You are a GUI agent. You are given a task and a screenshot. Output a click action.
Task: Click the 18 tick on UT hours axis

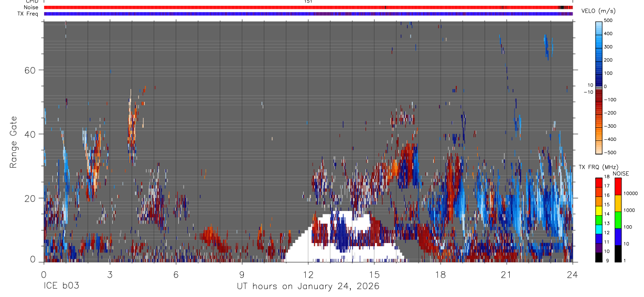(x=440, y=274)
